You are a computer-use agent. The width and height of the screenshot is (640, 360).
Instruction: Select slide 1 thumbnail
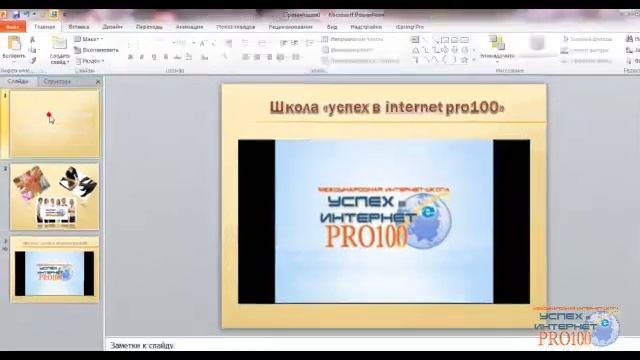coord(54,124)
